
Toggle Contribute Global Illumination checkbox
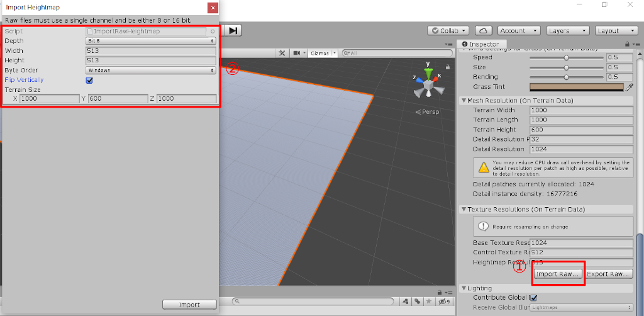click(x=533, y=298)
